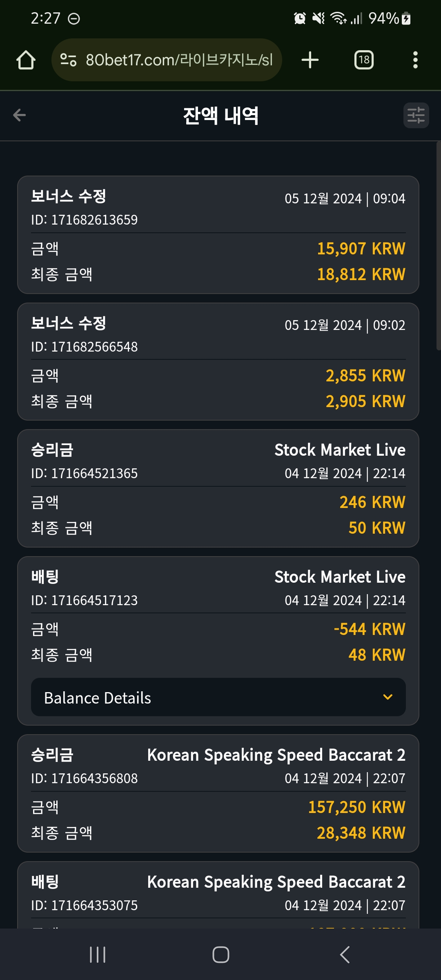441x980 pixels.
Task: Select the 2,855 KRW bonus adjustment entry
Action: (x=218, y=362)
